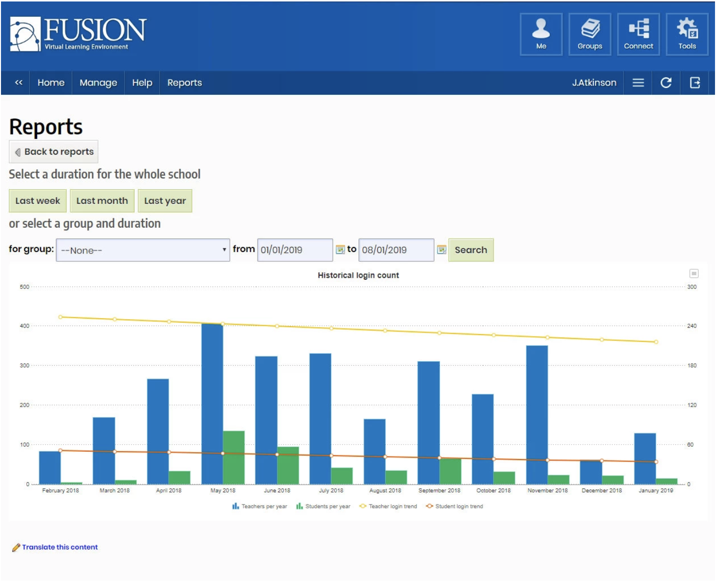Toggle Students per year legend series
Screen dimensions: 716x588
[x=323, y=506]
